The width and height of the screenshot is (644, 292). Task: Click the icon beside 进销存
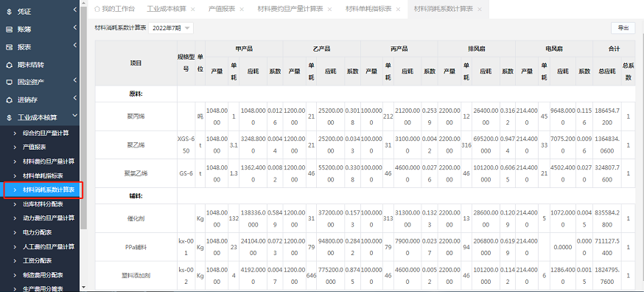click(x=9, y=100)
